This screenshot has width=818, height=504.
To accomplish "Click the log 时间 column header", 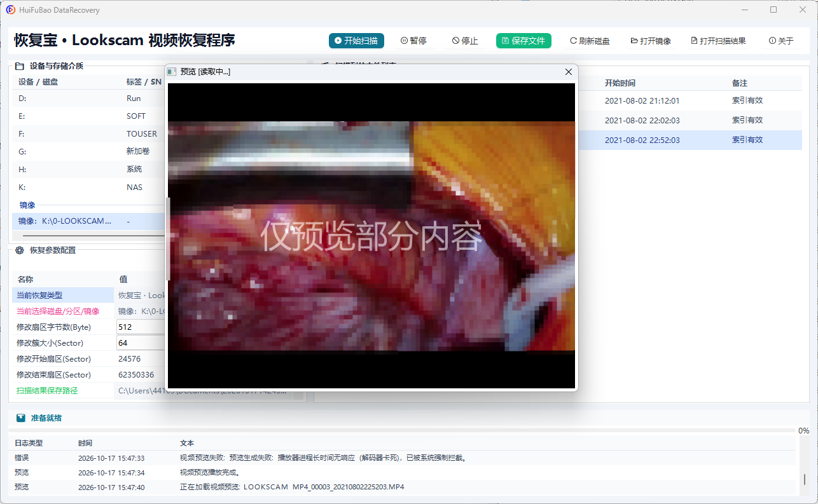I will pos(85,443).
